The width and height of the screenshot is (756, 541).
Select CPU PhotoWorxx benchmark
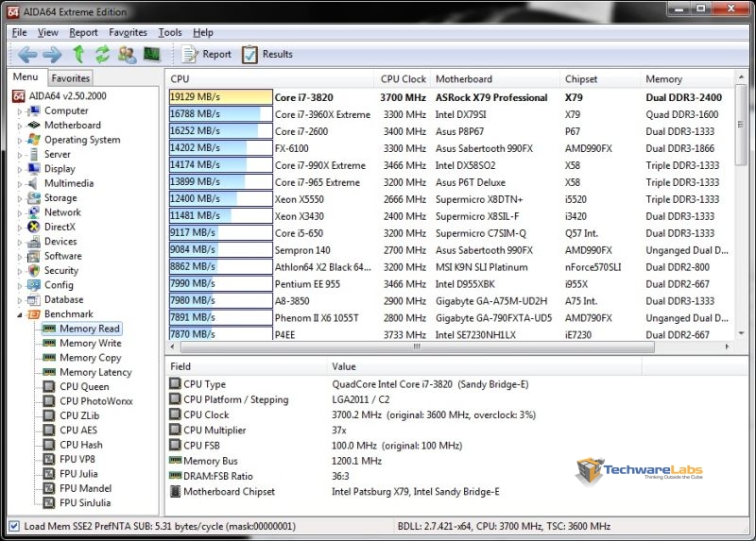click(x=96, y=401)
